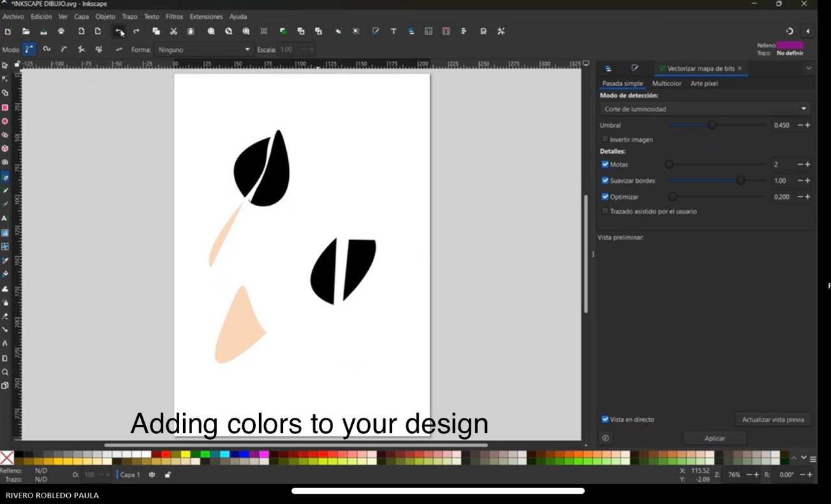The width and height of the screenshot is (831, 504).
Task: Click the Undo arrow icon
Action: coord(119,31)
